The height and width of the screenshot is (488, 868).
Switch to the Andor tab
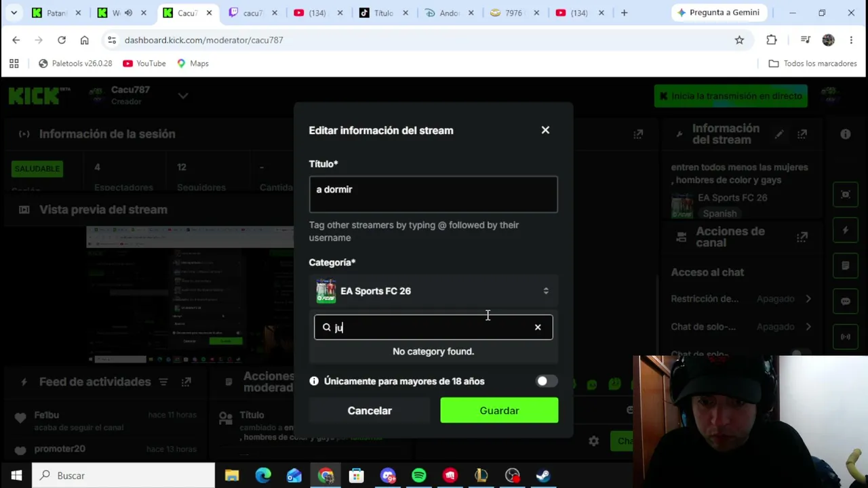[x=450, y=13]
